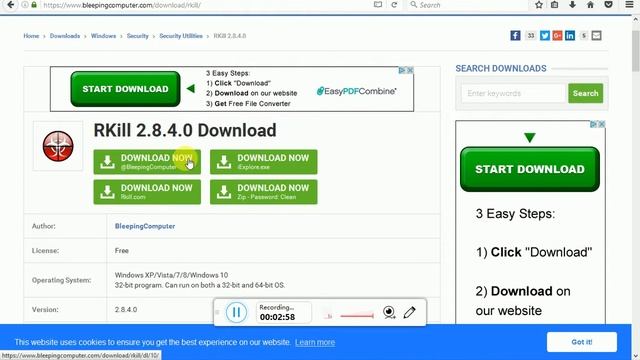Image resolution: width=640 pixels, height=360 pixels.
Task: Open the Pocket shield icon
Action: tap(608, 5)
